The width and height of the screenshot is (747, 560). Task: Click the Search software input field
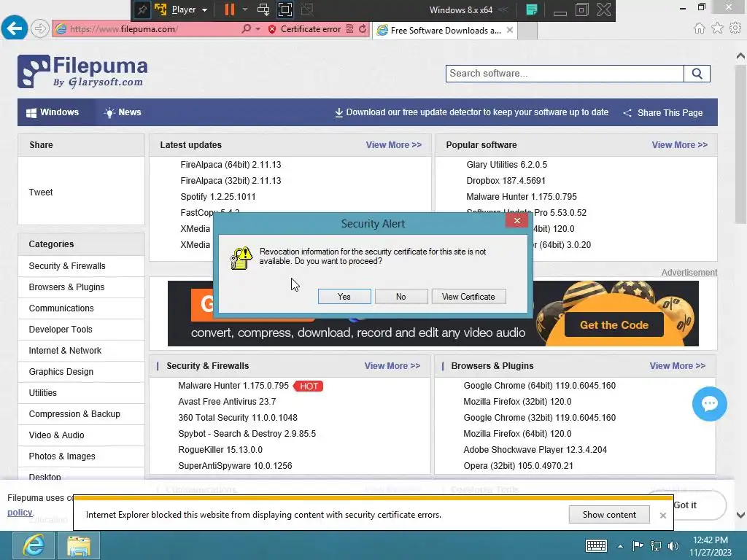tap(565, 74)
